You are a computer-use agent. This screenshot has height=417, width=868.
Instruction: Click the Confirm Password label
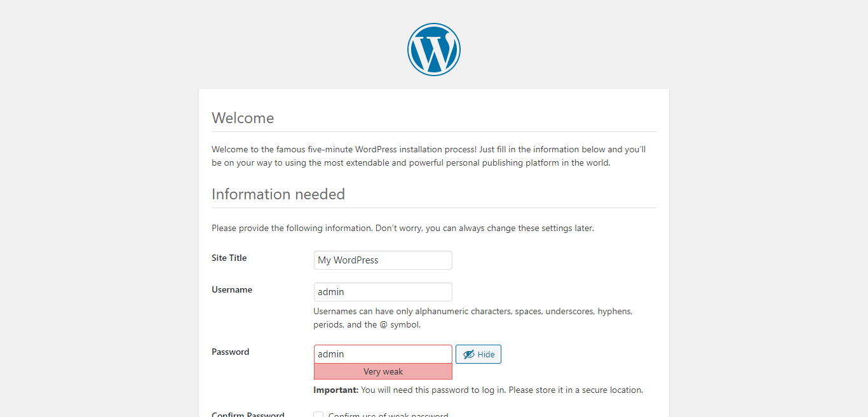tap(248, 414)
